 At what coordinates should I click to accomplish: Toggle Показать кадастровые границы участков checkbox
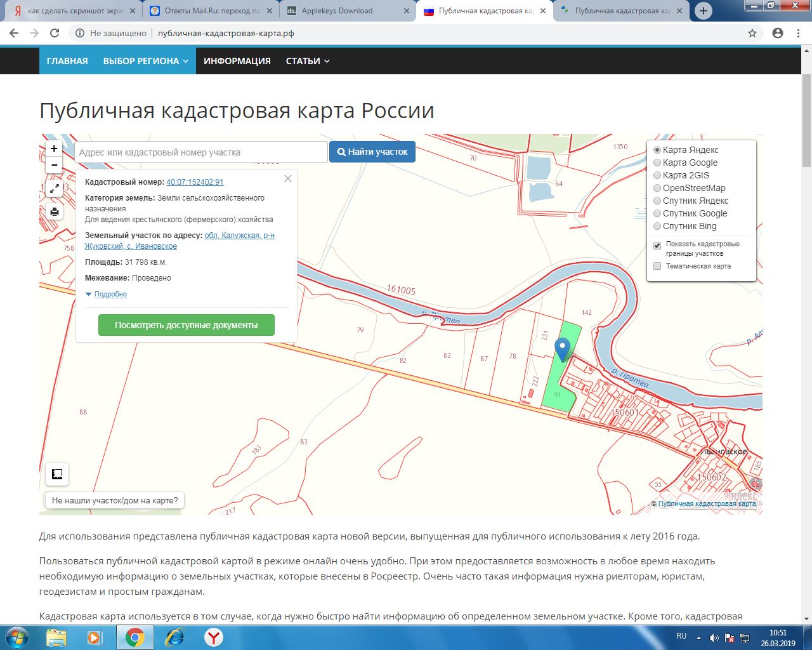pyautogui.click(x=657, y=246)
